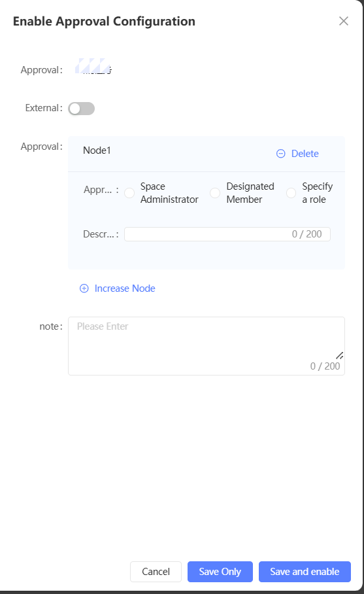Toggle the External switch on
This screenshot has width=364, height=594.
point(81,109)
